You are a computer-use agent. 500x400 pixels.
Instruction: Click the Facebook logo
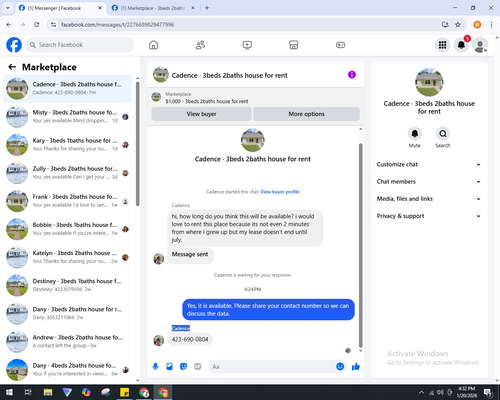(x=14, y=45)
